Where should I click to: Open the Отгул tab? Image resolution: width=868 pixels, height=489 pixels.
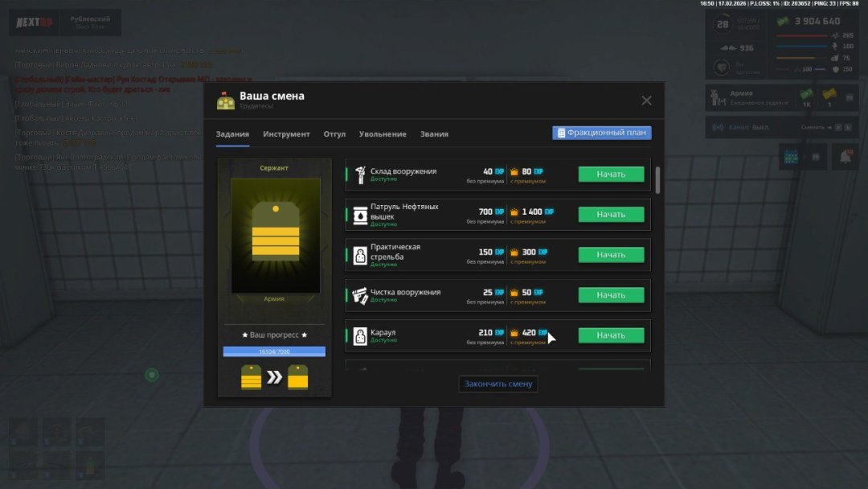[334, 134]
